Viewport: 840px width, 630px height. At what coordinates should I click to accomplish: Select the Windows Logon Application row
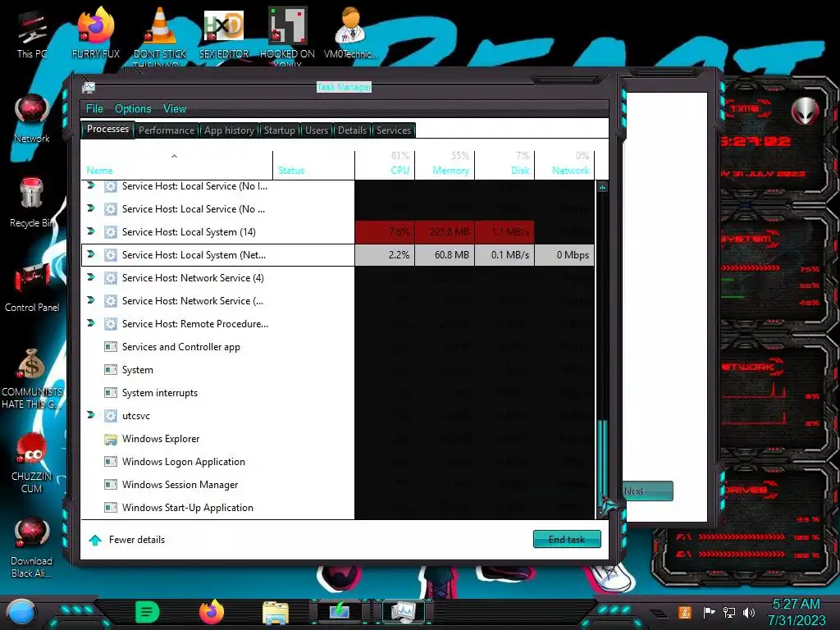tap(337, 462)
